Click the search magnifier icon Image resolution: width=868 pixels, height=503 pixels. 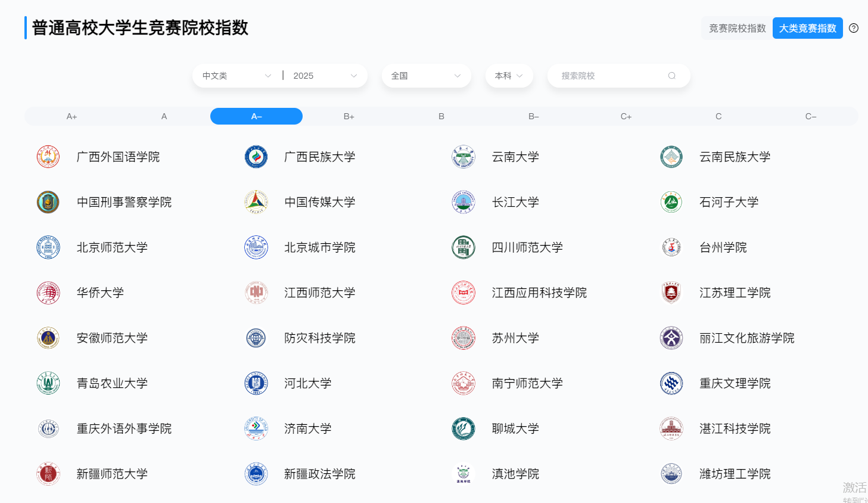pyautogui.click(x=672, y=76)
